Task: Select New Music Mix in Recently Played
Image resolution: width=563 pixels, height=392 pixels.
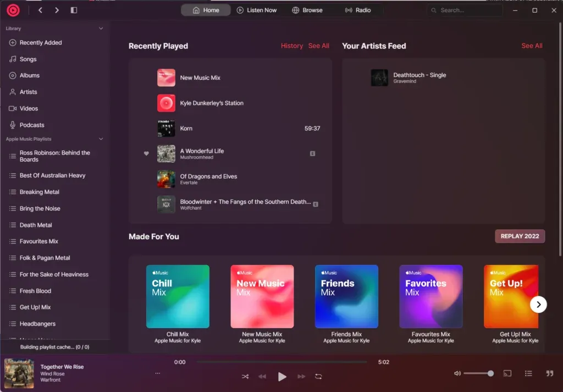Action: [230, 78]
